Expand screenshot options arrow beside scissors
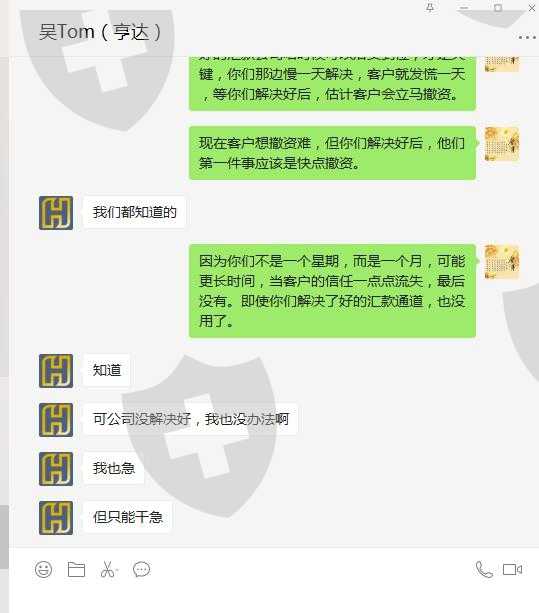 (116, 570)
